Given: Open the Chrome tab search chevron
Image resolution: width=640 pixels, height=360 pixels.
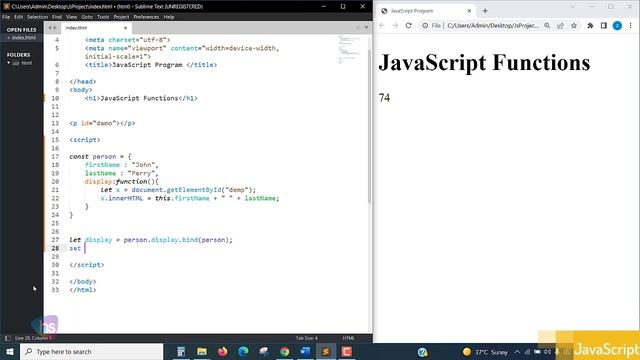Looking at the screenshot, I should click(x=572, y=7).
